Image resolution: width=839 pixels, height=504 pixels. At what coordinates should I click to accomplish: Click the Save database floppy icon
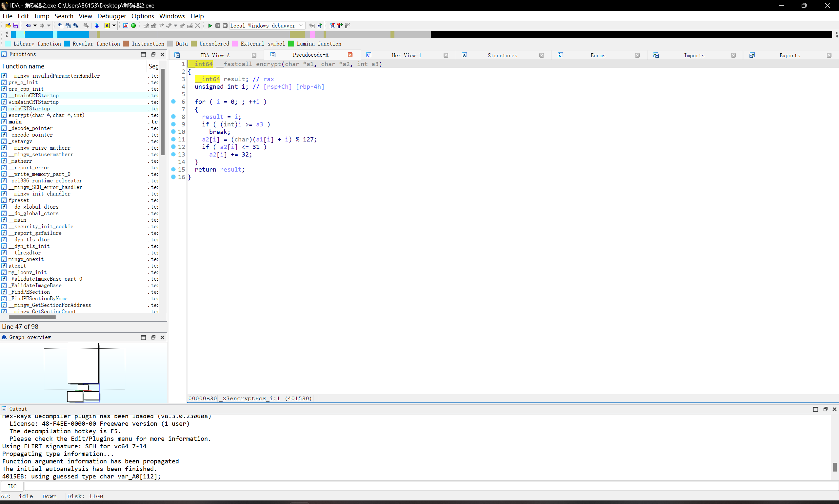pos(16,26)
